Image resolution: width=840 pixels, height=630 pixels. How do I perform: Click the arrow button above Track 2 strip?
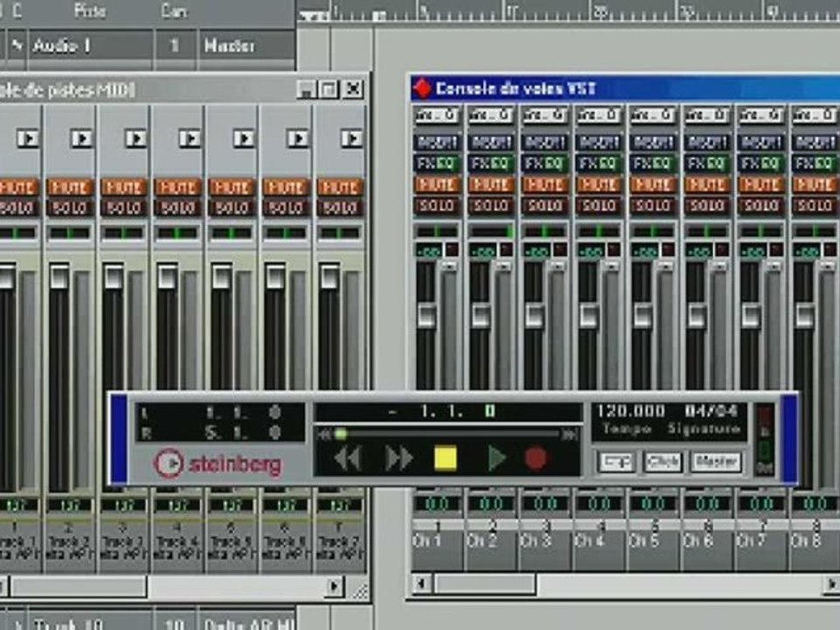pyautogui.click(x=82, y=139)
